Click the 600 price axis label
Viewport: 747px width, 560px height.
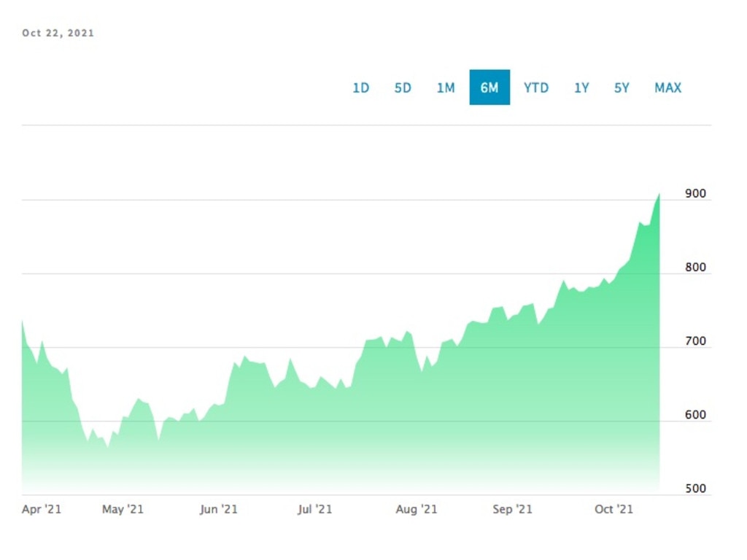point(695,415)
